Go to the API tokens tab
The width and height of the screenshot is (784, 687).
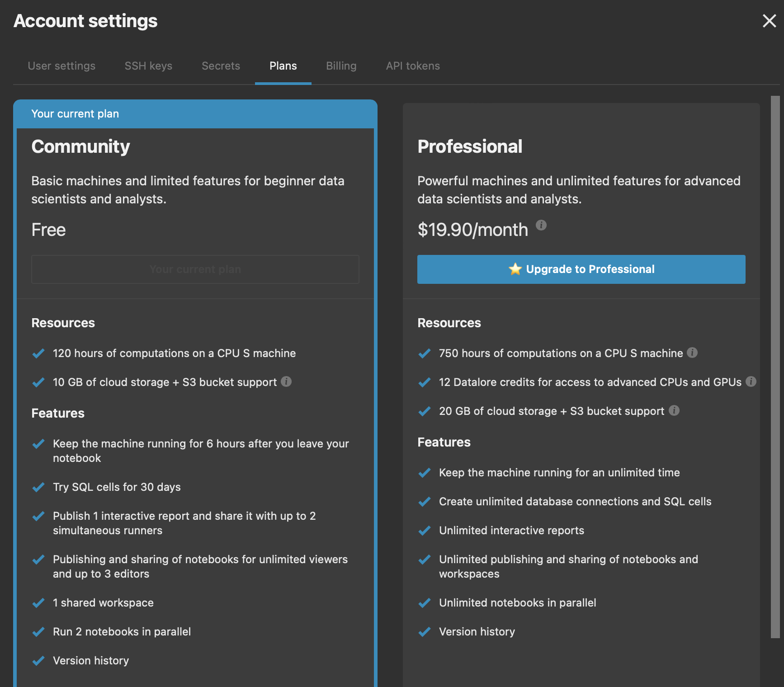click(412, 66)
